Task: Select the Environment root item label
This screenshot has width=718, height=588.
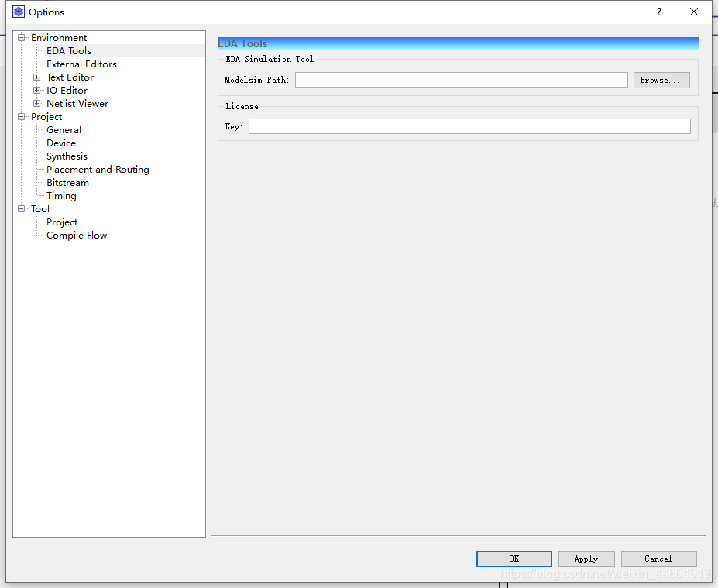Action: click(59, 37)
